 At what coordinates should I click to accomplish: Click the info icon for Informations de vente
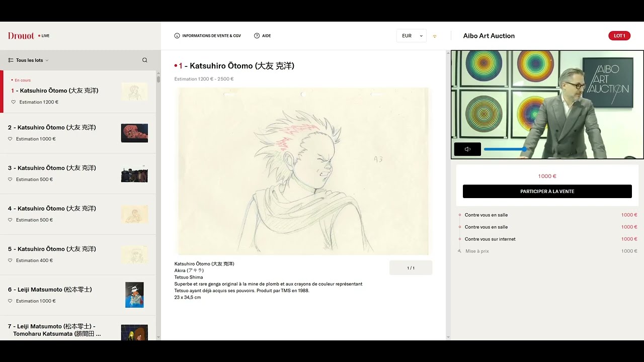tap(177, 36)
